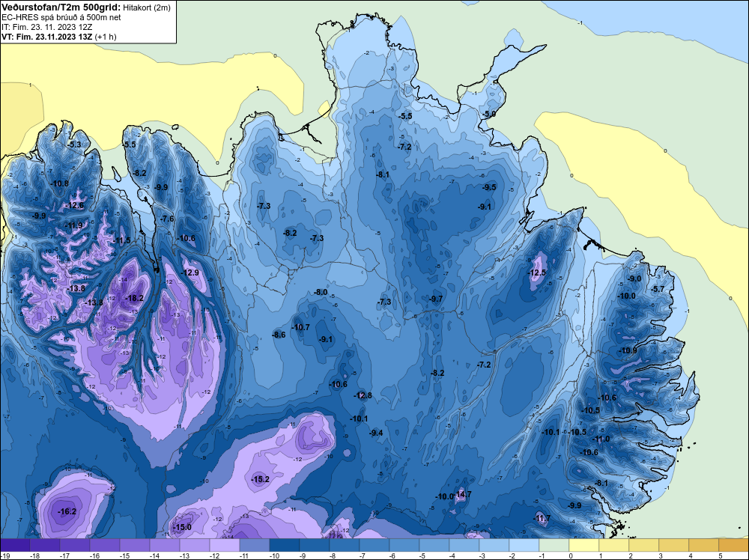Click the -15.2 temperature label
Image resolution: width=749 pixels, height=560 pixels.
tap(261, 479)
